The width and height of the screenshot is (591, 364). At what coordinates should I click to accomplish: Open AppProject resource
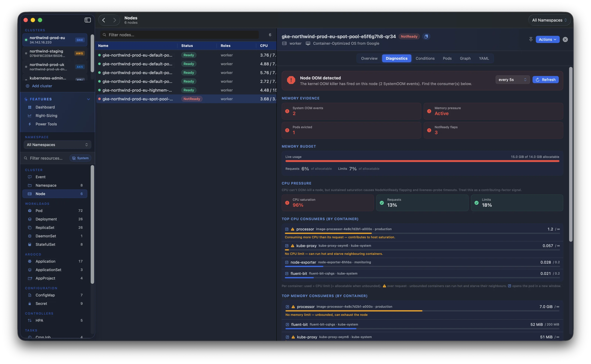pos(55,278)
